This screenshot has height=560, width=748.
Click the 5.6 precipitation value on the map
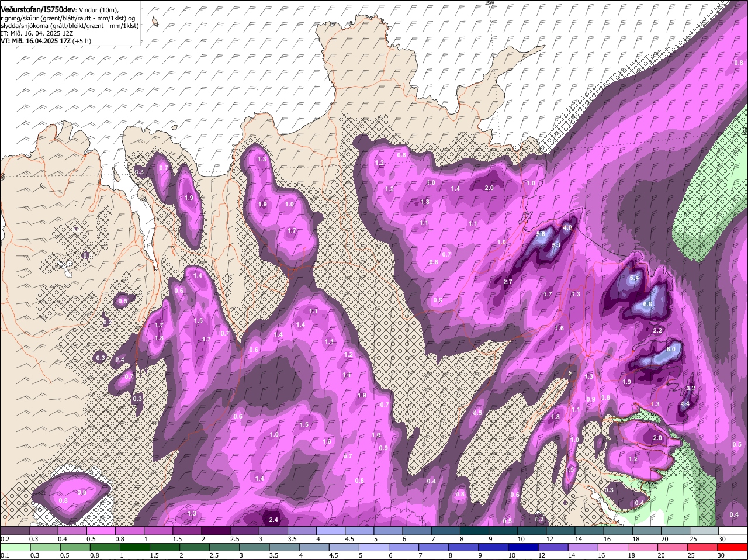pos(541,234)
